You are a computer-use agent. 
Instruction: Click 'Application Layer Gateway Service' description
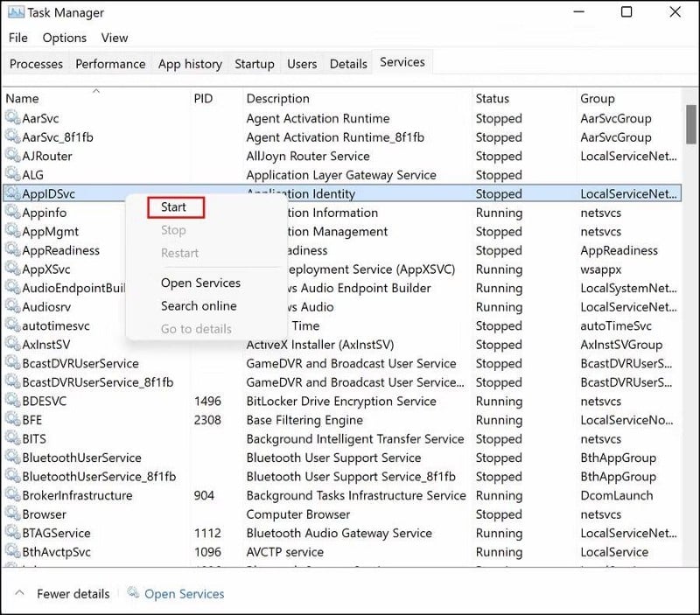point(341,175)
